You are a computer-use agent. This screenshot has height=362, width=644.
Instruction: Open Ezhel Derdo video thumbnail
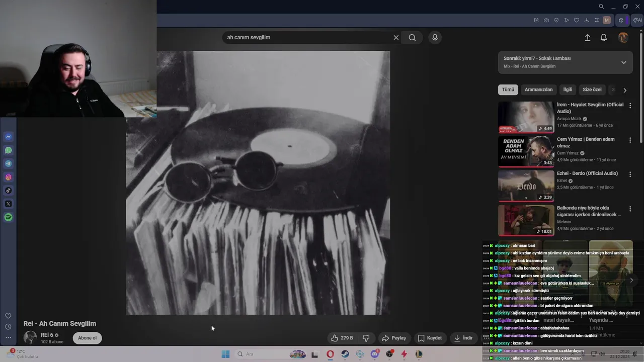[526, 186]
